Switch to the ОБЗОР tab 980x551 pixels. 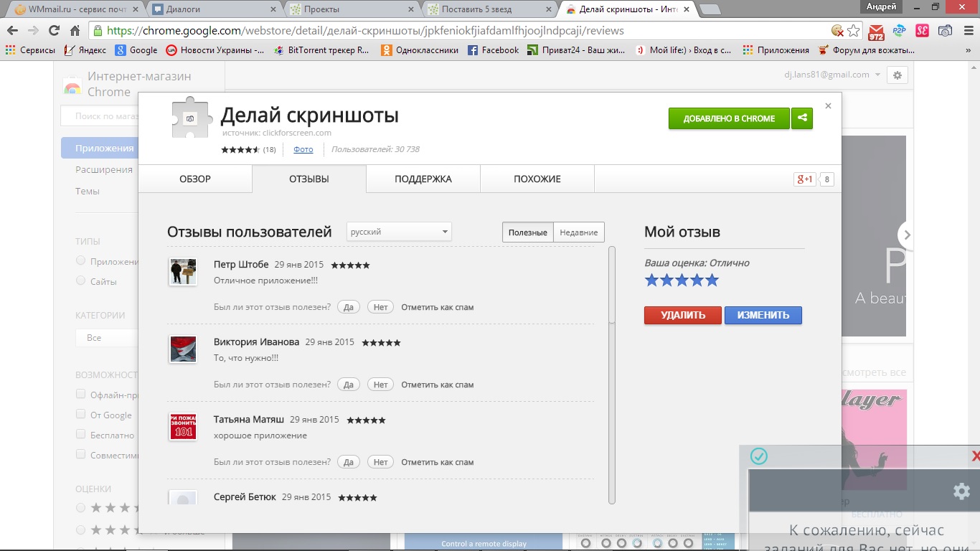195,179
